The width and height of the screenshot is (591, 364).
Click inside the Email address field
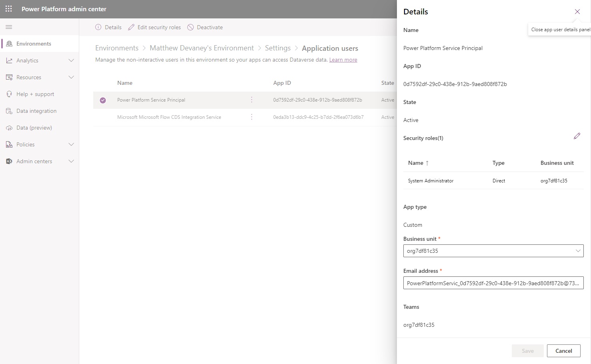click(x=493, y=283)
